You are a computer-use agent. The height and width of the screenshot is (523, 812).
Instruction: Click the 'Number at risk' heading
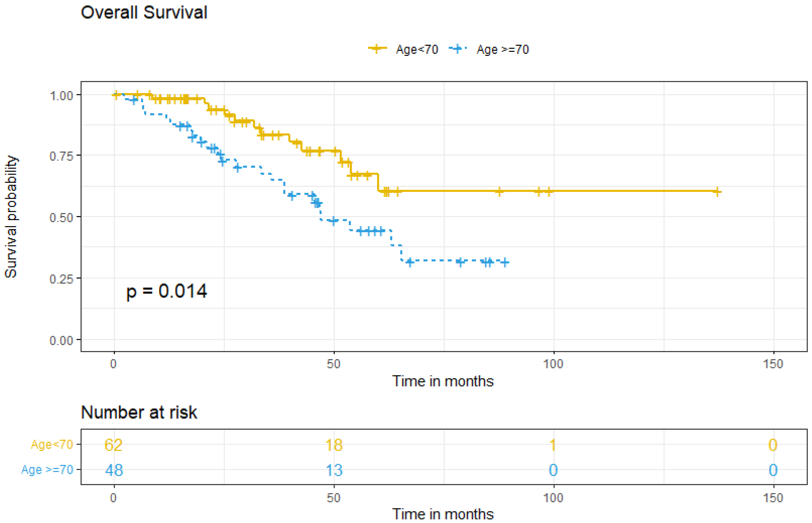[139, 413]
